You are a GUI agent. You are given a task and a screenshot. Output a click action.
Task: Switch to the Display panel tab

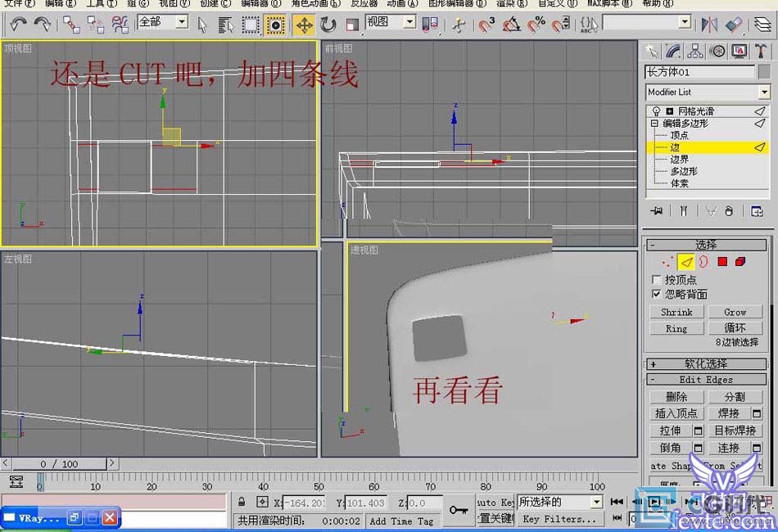740,51
